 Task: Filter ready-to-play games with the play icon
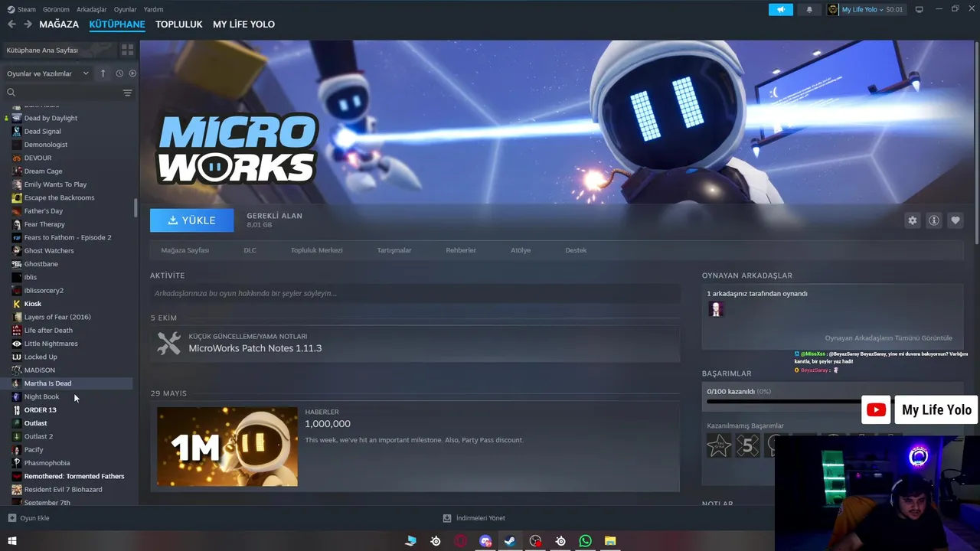(x=132, y=73)
